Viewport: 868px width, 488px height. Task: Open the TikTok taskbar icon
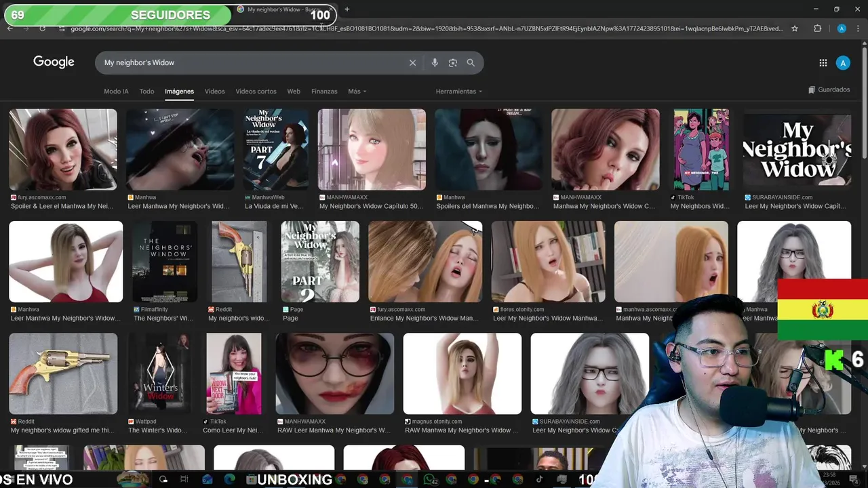click(539, 479)
